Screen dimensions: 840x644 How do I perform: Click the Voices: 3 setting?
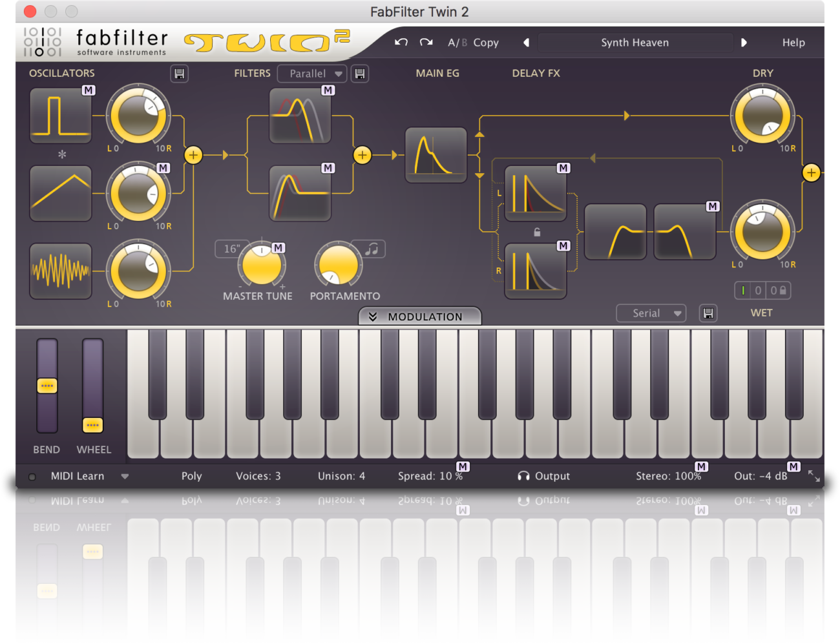click(x=258, y=476)
